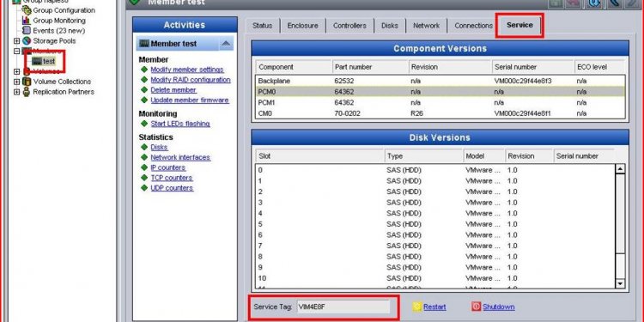This screenshot has width=644, height=322.
Task: Open the TCP counters link
Action: pyautogui.click(x=172, y=178)
